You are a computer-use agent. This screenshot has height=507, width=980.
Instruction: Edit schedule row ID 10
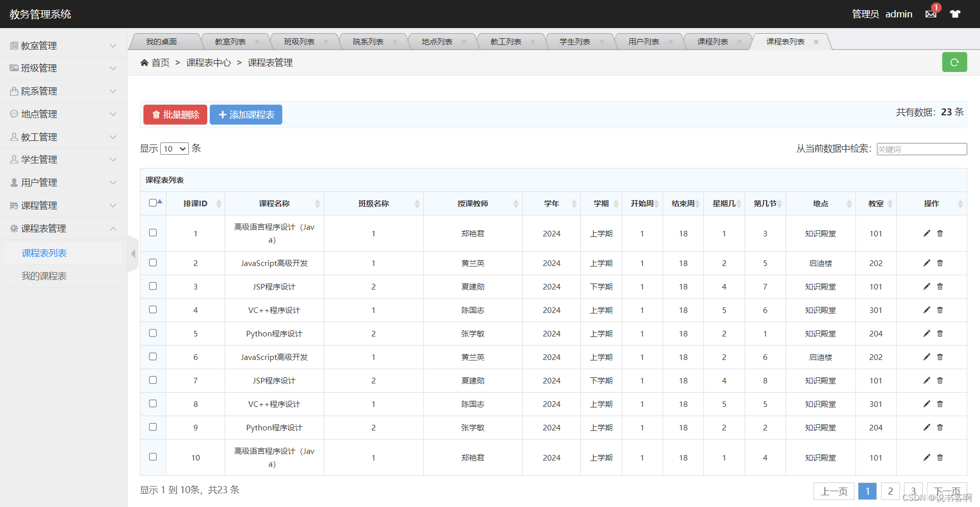coord(927,457)
